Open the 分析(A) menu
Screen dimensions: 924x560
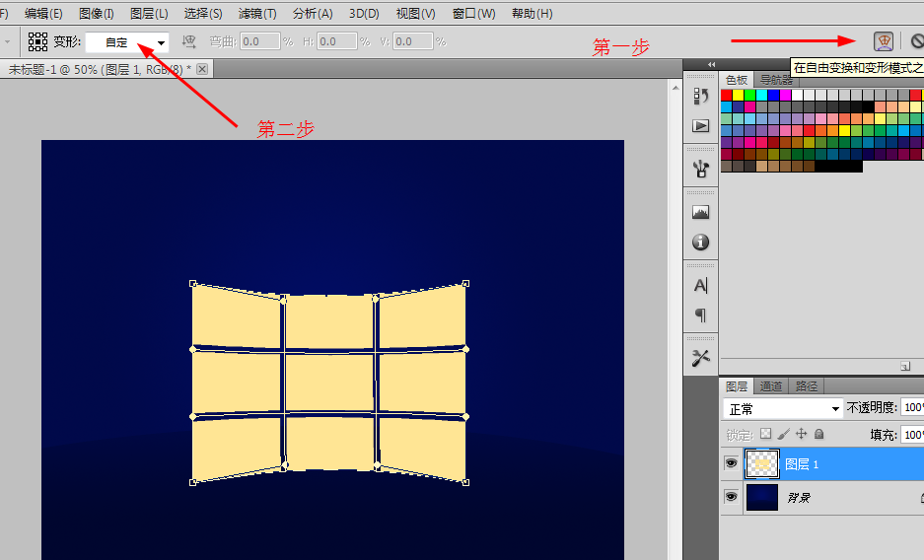click(x=313, y=13)
